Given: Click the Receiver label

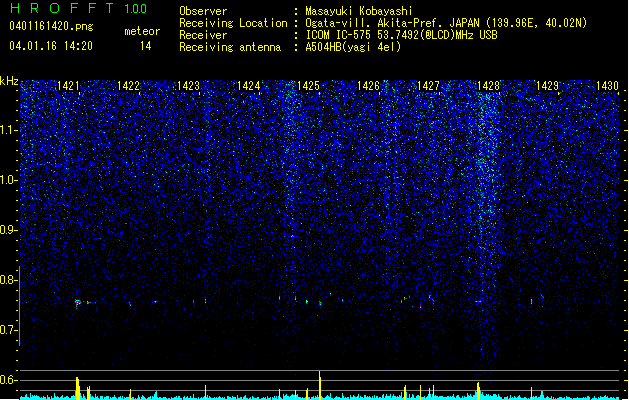Looking at the screenshot, I should coord(203,35).
